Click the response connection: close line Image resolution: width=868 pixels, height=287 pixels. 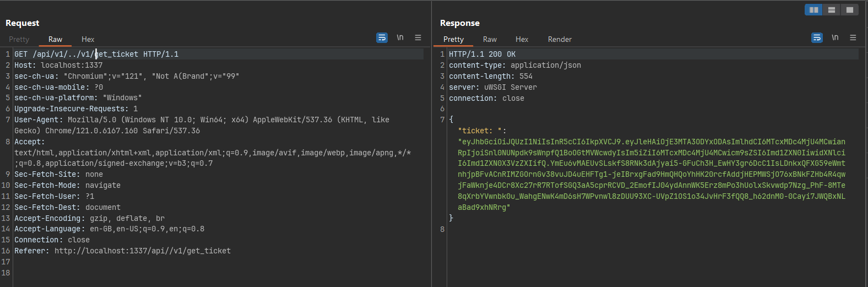pos(486,98)
